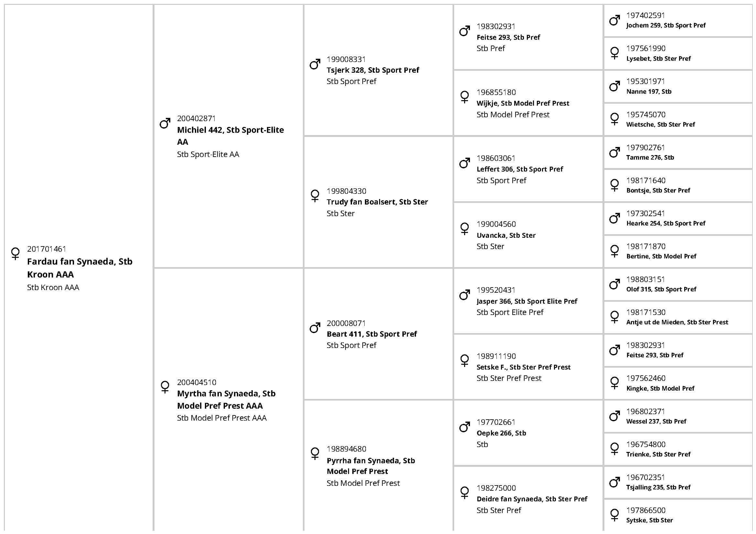This screenshot has width=756, height=534.
Task: Click the male icon next to Michiel 442
Action: [x=165, y=123]
